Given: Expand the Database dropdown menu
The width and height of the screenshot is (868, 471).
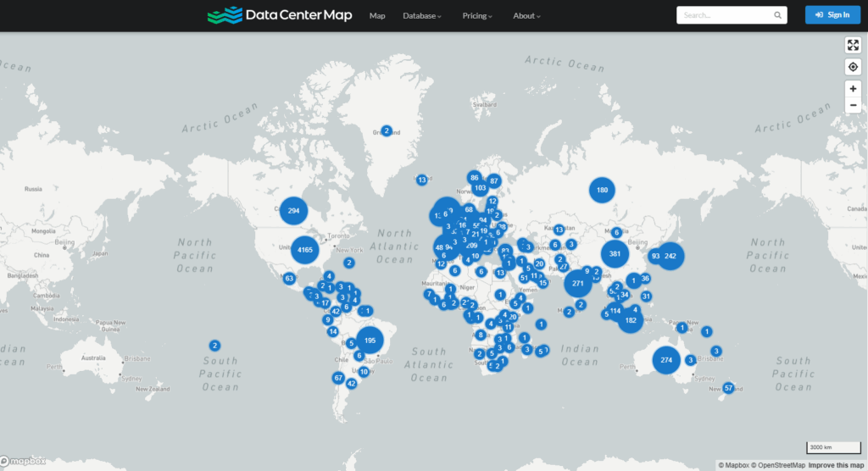Looking at the screenshot, I should click(422, 15).
